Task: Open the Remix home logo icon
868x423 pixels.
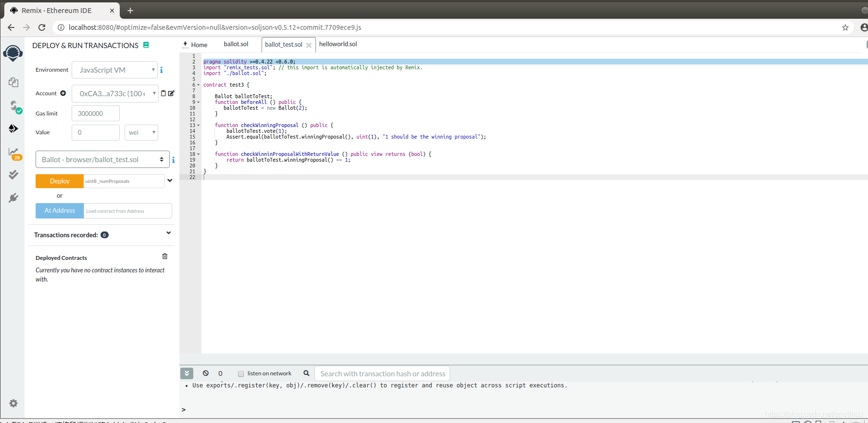Action: tap(13, 53)
